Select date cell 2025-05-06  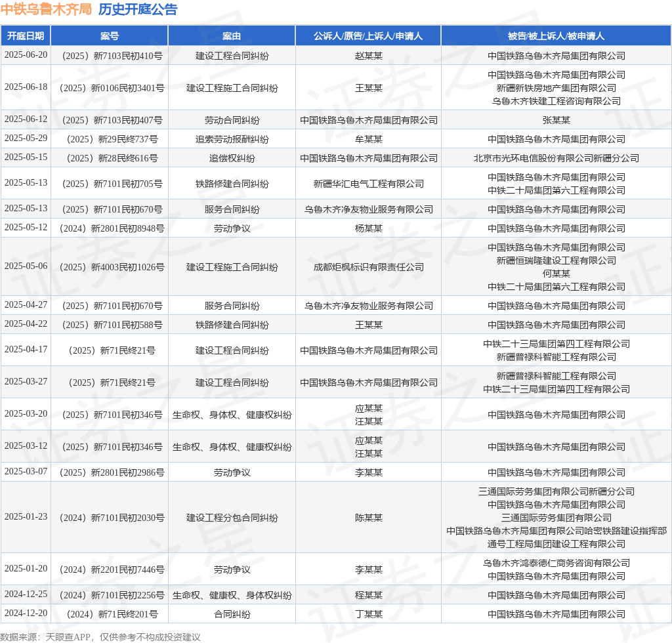(x=26, y=266)
